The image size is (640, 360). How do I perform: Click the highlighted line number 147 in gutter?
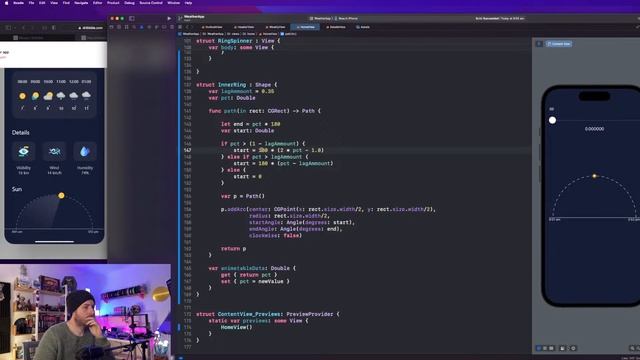pyautogui.click(x=187, y=150)
